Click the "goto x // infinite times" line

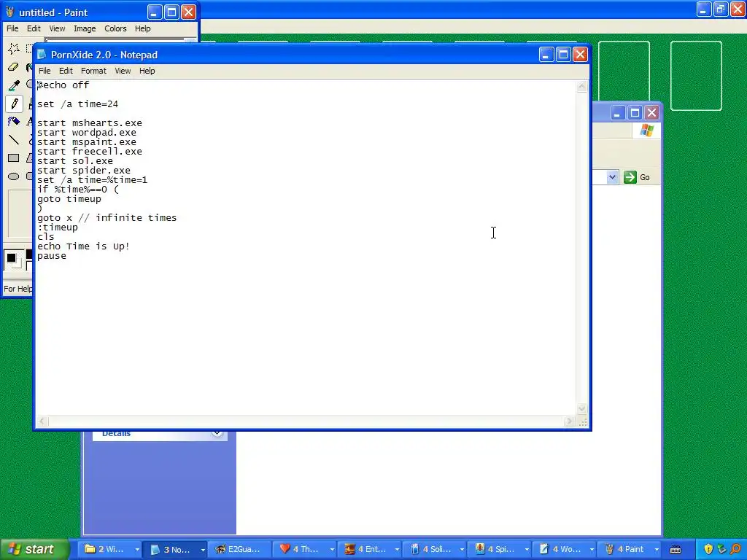pyautogui.click(x=107, y=217)
